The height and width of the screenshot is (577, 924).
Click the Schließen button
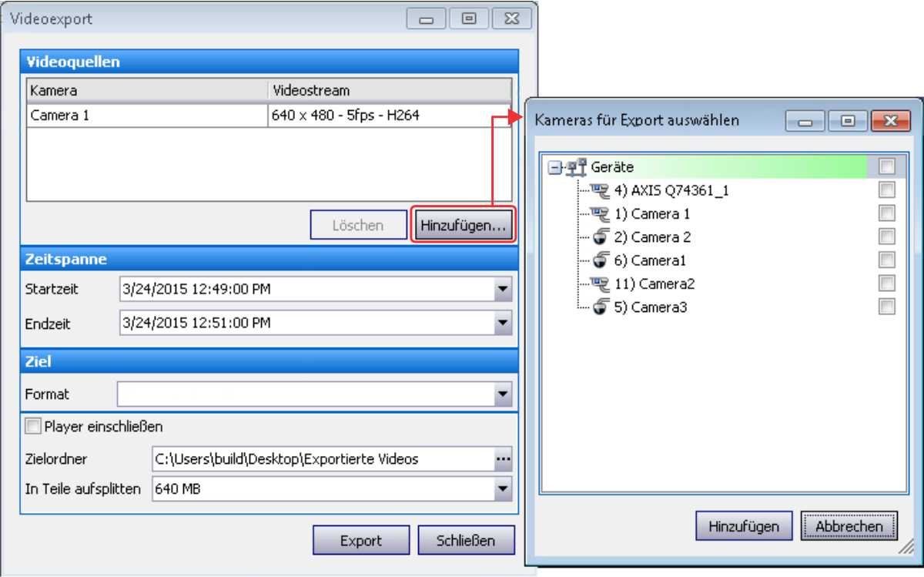click(466, 540)
